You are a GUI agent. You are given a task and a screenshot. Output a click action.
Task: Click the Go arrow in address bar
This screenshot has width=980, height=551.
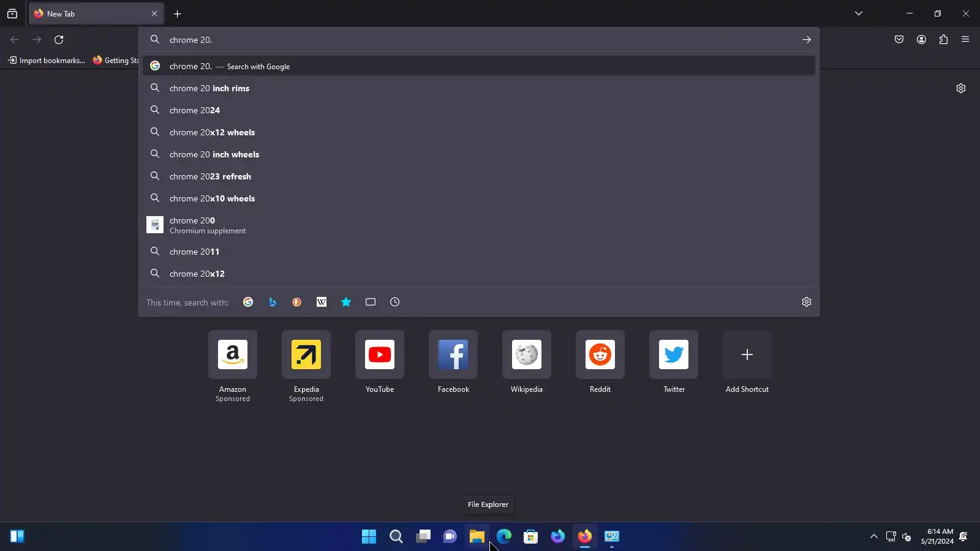tap(807, 40)
